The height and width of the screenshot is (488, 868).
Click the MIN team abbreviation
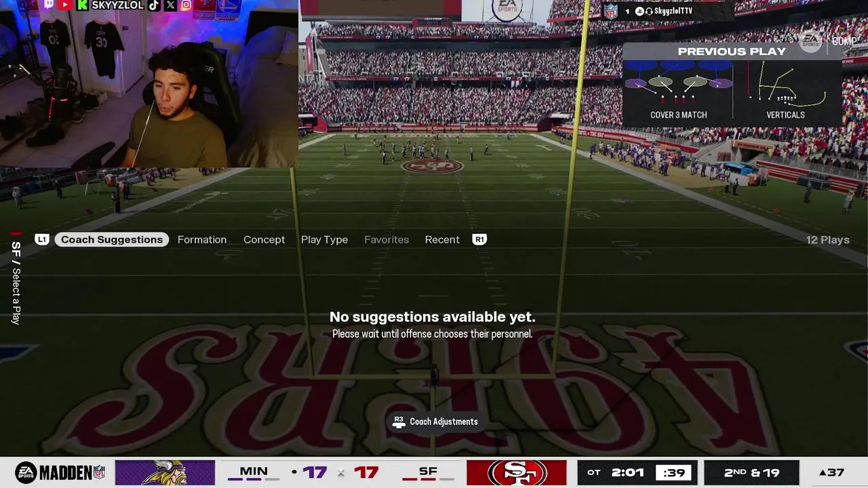[253, 471]
